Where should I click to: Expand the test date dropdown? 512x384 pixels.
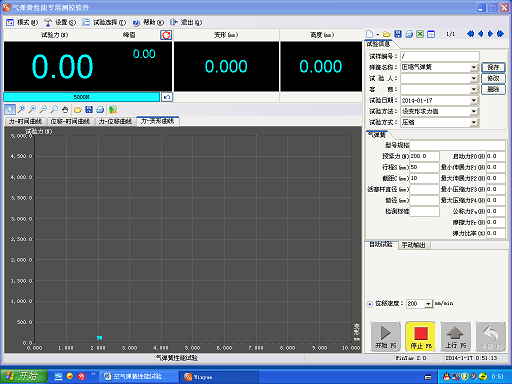(x=474, y=100)
